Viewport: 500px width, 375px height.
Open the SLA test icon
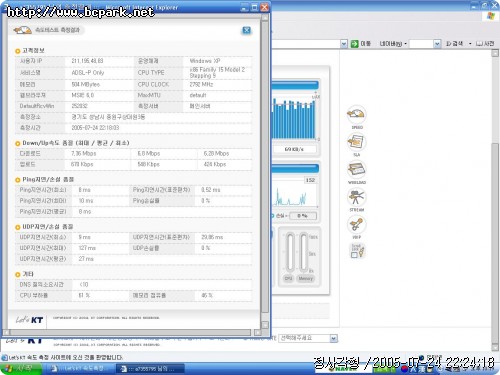pos(356,142)
